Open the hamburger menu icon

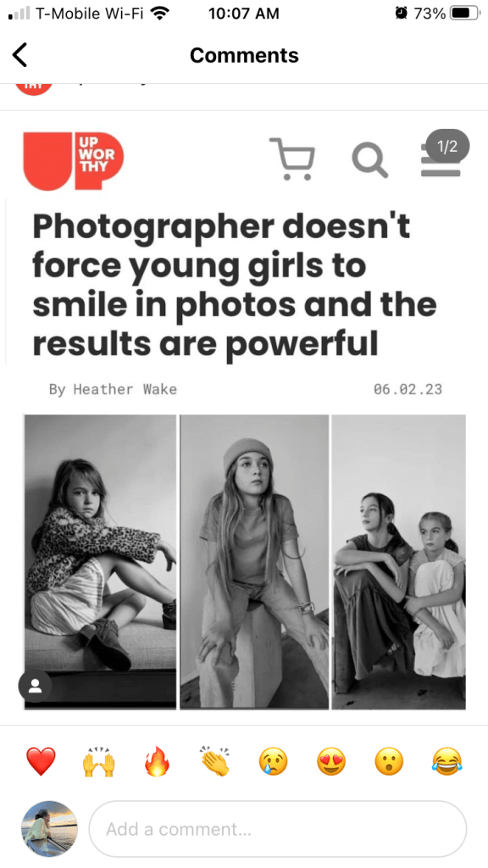click(441, 162)
